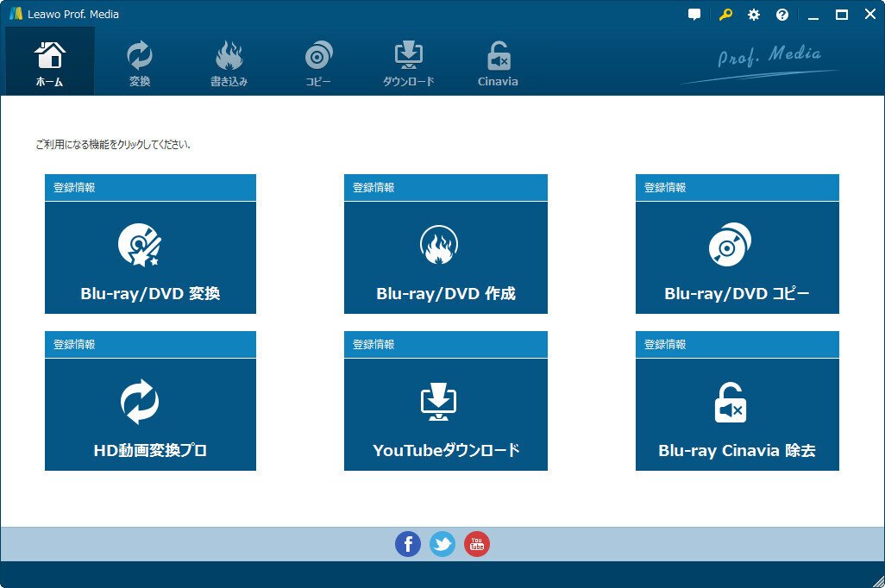Open the feedback speech bubble icon
The width and height of the screenshot is (885, 588).
click(694, 14)
